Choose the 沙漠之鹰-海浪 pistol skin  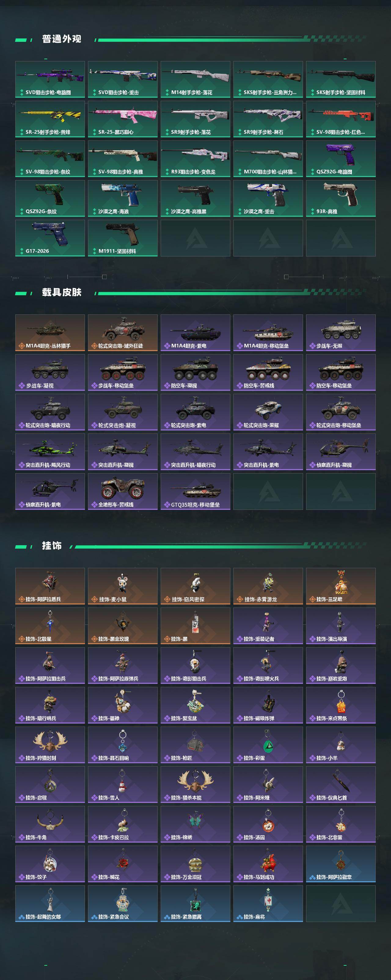pos(122,198)
